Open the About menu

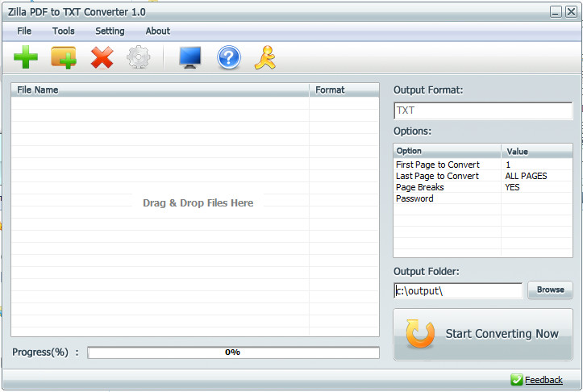pos(158,31)
